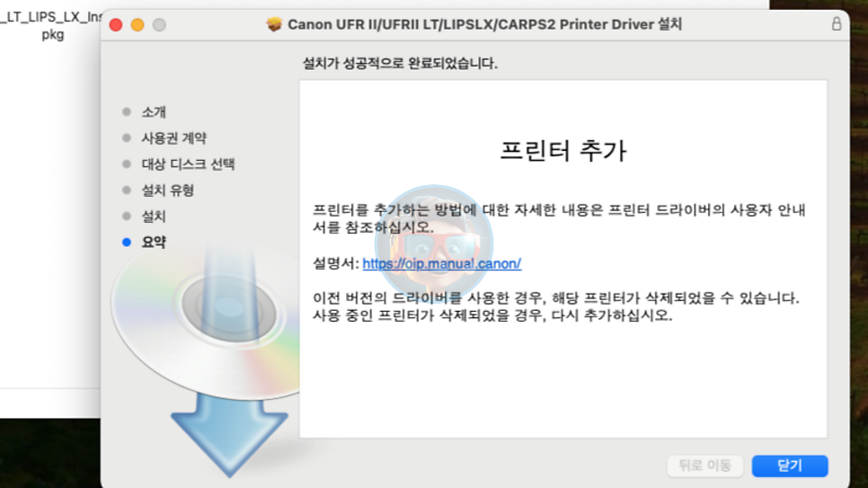This screenshot has height=488, width=868.
Task: Click paragraph about 이전 버전의 드라이버
Action: 556,306
